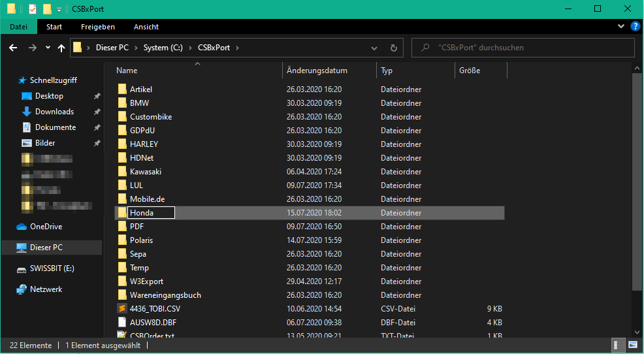Open Downloads in the navigation pane
644x354 pixels.
point(55,111)
